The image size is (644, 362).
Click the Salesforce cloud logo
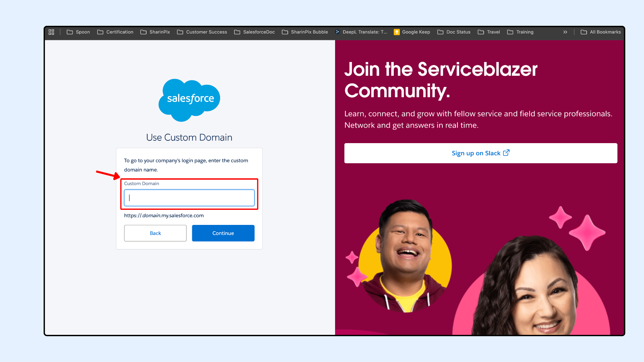190,100
